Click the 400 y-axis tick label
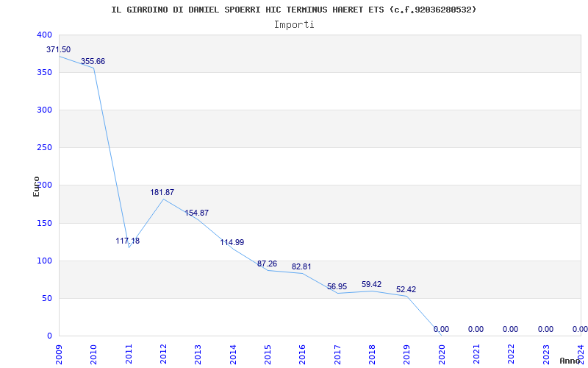Screen dimensions: 588x368 point(44,35)
